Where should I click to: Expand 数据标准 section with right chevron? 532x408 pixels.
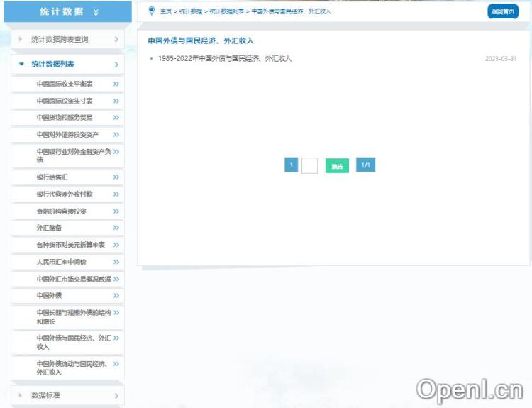[x=116, y=396]
